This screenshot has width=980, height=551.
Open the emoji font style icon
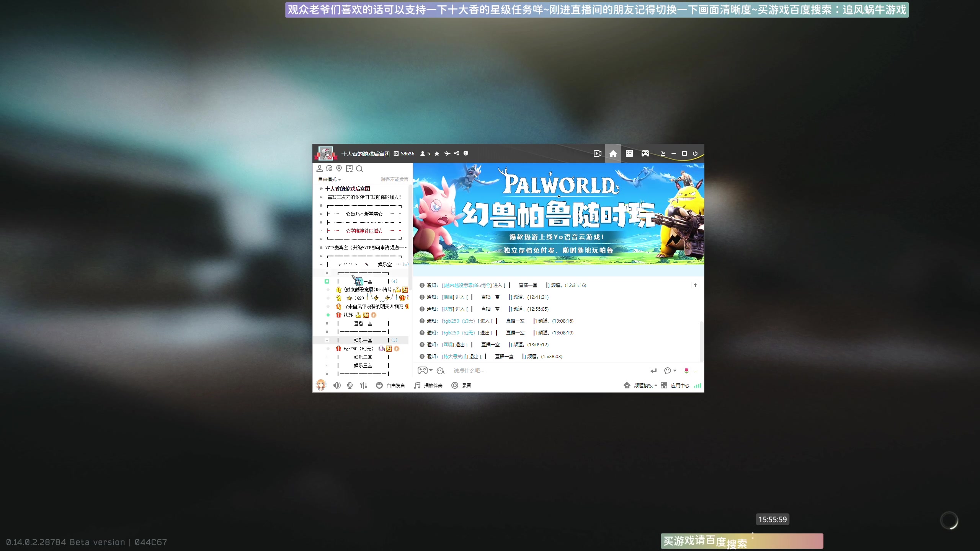pyautogui.click(x=441, y=370)
